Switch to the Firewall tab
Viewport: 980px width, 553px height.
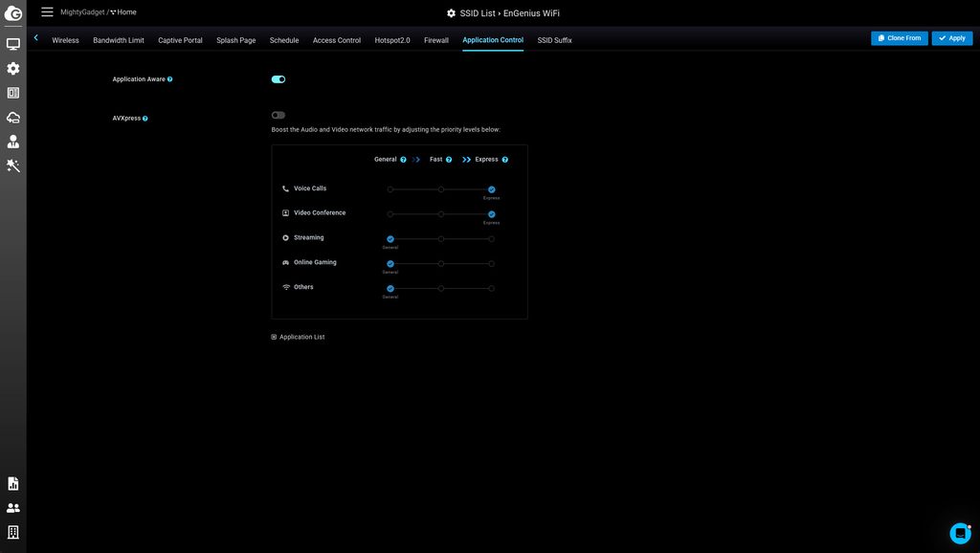point(436,40)
